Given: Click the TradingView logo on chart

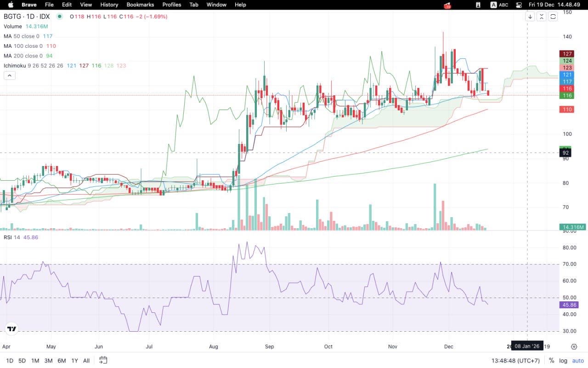Looking at the screenshot, I should click(11, 329).
